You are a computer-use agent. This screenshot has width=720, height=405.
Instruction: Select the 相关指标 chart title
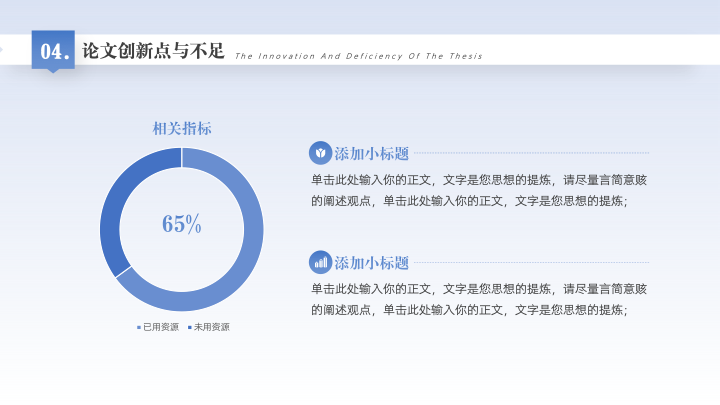coord(182,129)
